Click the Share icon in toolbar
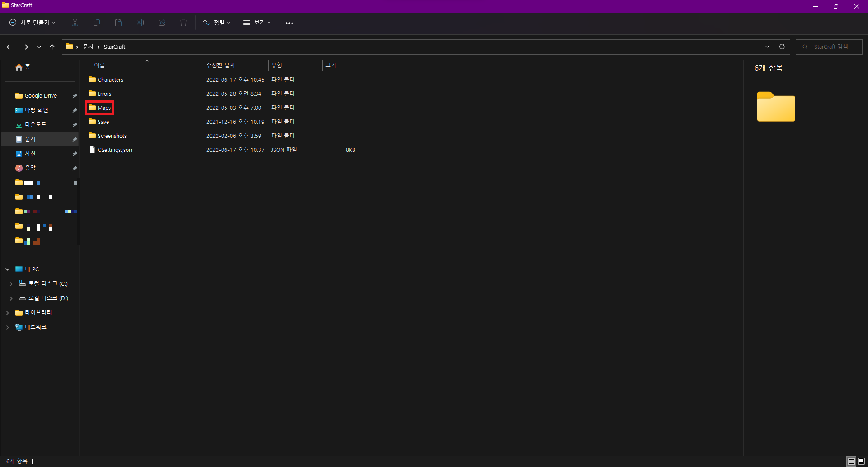The image size is (868, 467). click(x=162, y=23)
